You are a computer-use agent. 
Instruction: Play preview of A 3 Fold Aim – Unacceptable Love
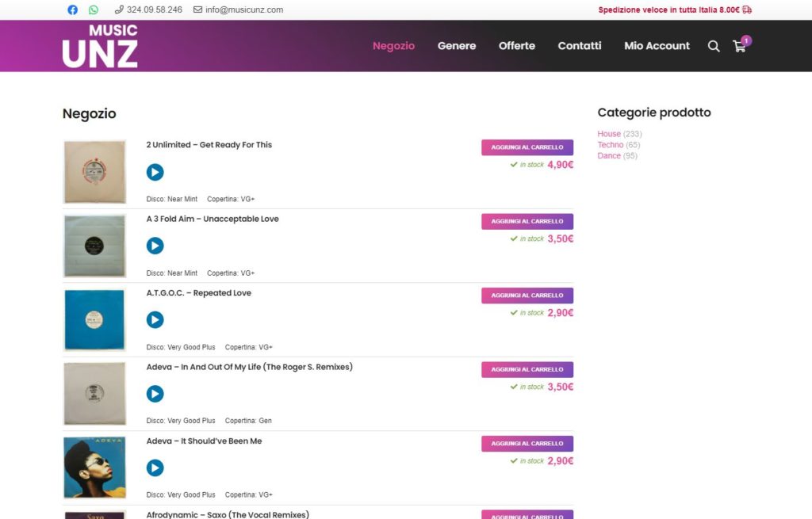point(155,246)
